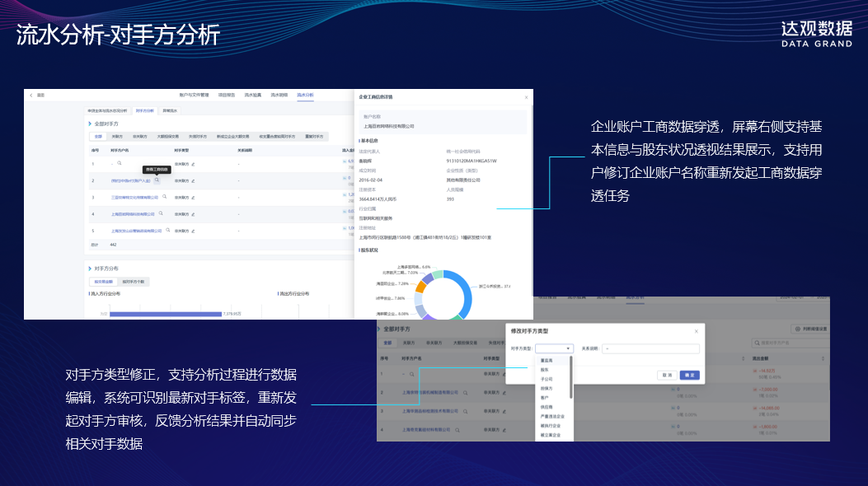Select the 关联方 filter tab

pos(117,137)
